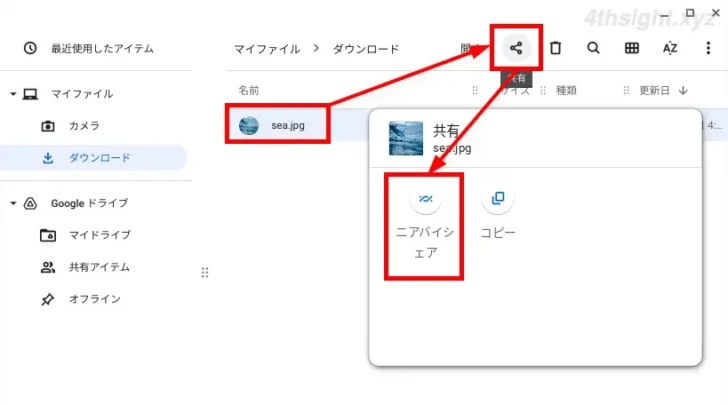
Task: Open オフライン in the sidebar
Action: pyautogui.click(x=97, y=299)
